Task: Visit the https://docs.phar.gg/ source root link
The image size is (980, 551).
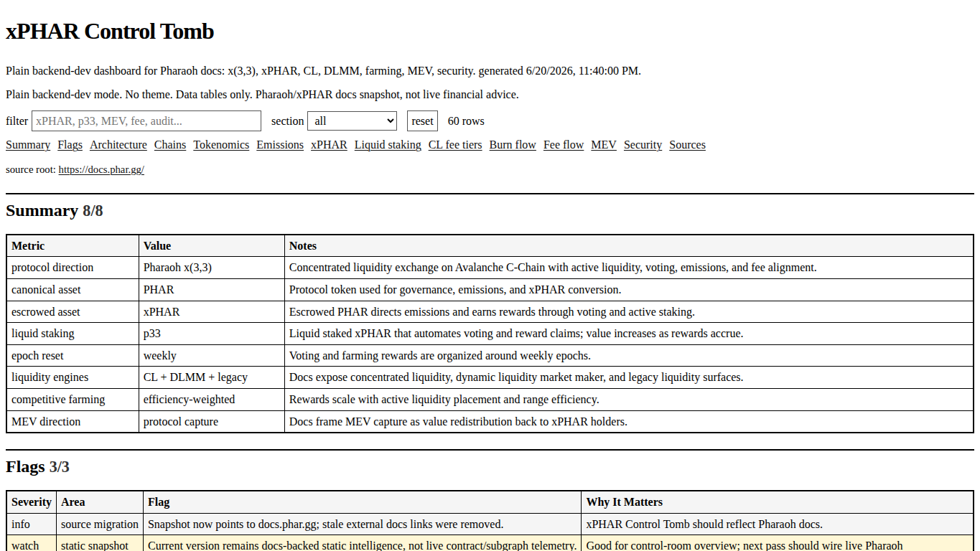Action: [101, 170]
